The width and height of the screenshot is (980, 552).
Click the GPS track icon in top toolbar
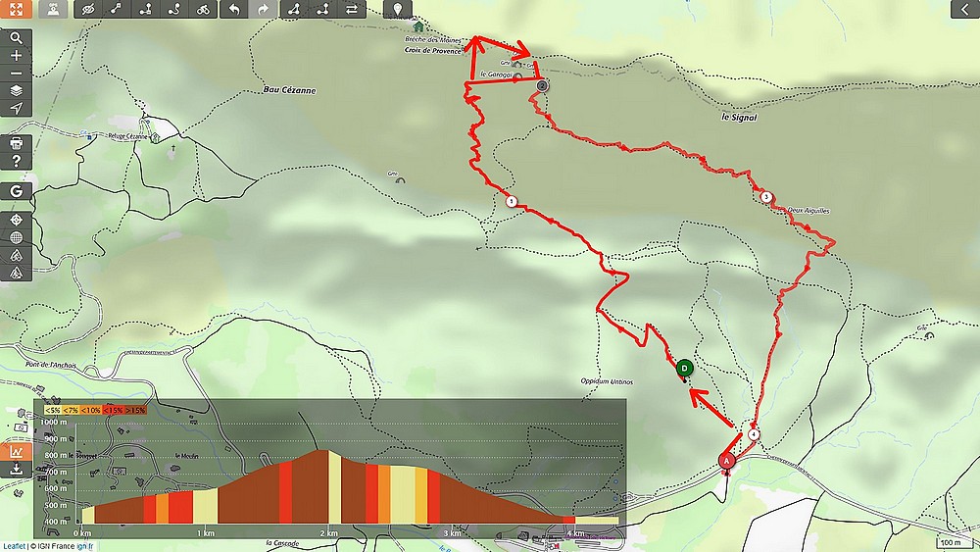(53, 9)
